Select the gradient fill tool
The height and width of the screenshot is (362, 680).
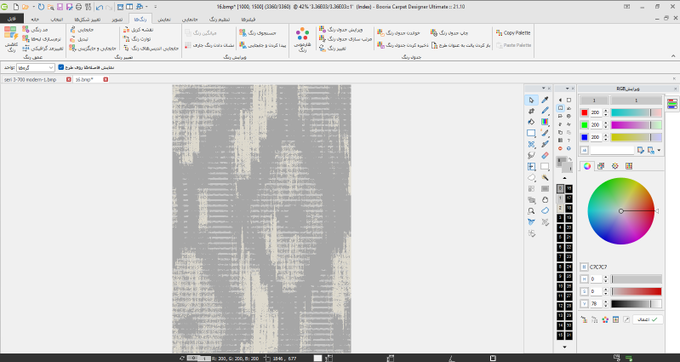coord(545,122)
